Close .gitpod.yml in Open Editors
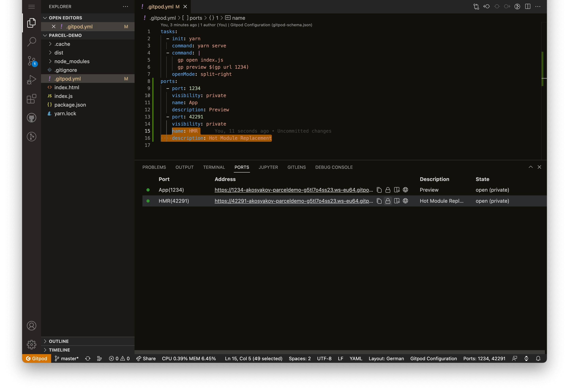This screenshot has width=569, height=392. coord(53,26)
